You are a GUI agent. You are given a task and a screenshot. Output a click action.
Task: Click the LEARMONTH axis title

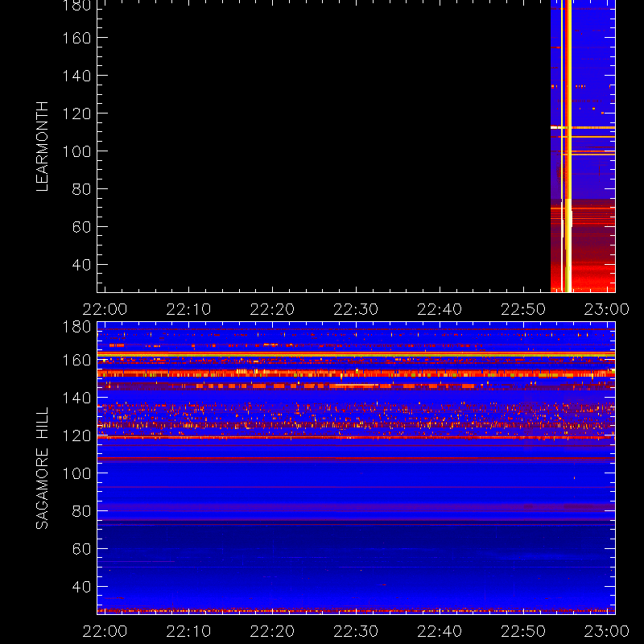[42, 147]
